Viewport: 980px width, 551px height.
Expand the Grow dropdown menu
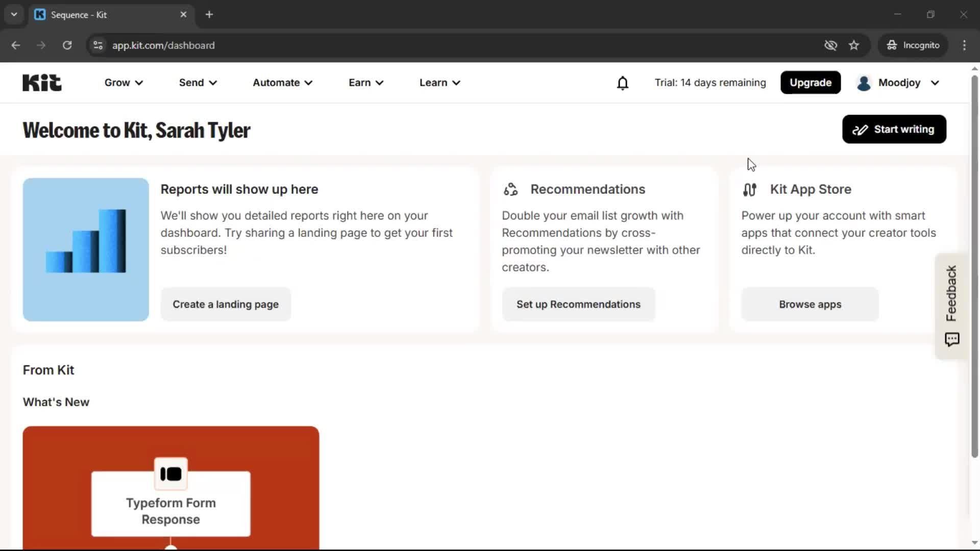click(x=124, y=83)
